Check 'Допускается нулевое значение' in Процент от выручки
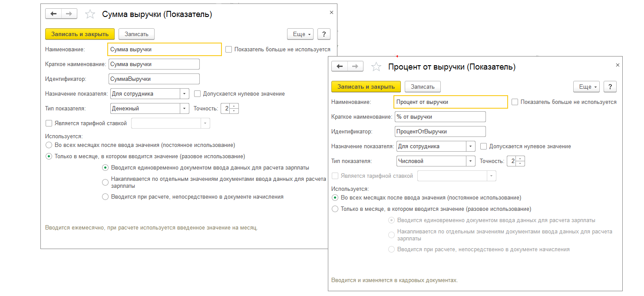Viewport: 644px width, 296px height. (x=483, y=146)
